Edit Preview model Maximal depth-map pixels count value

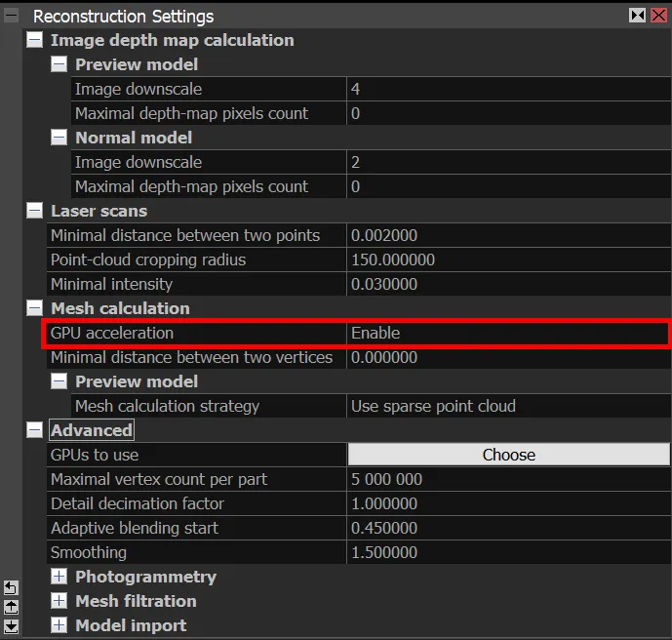pyautogui.click(x=509, y=113)
